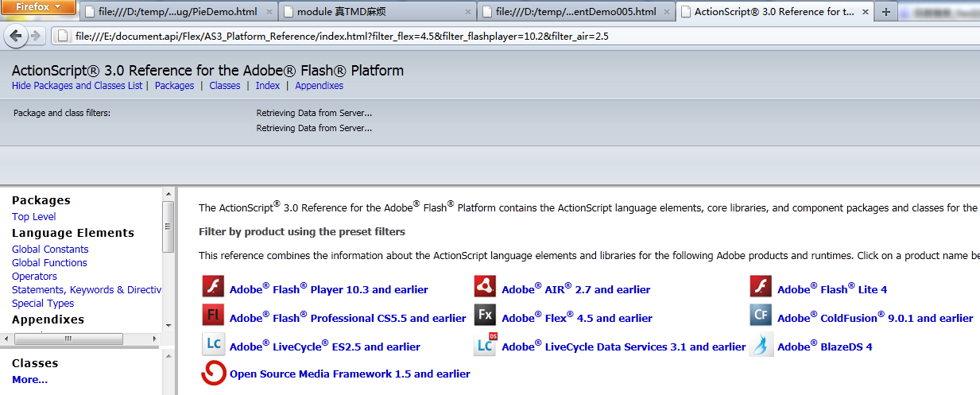Switch to the entDemo005.html tab
The height and width of the screenshot is (395, 980).
(x=575, y=12)
